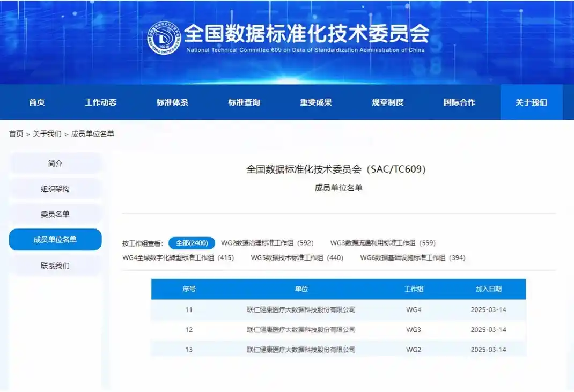The width and height of the screenshot is (574, 392).
Task: Open the 首页 navigation menu item
Action: click(37, 102)
